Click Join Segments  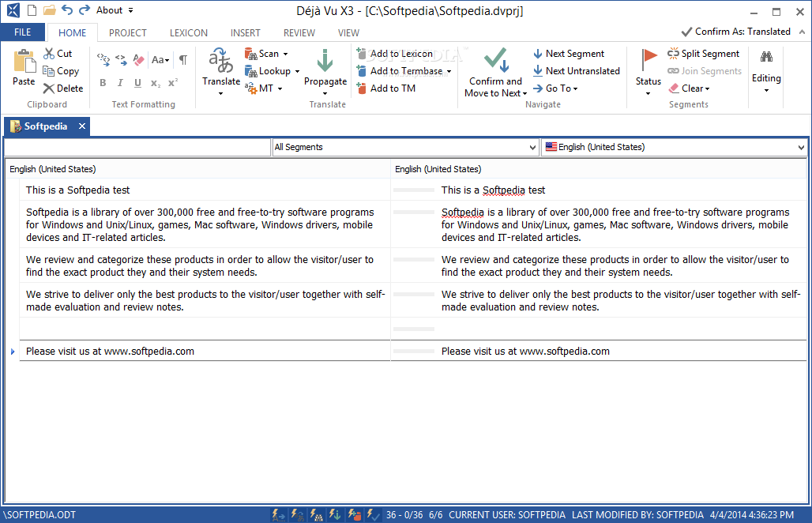click(705, 71)
